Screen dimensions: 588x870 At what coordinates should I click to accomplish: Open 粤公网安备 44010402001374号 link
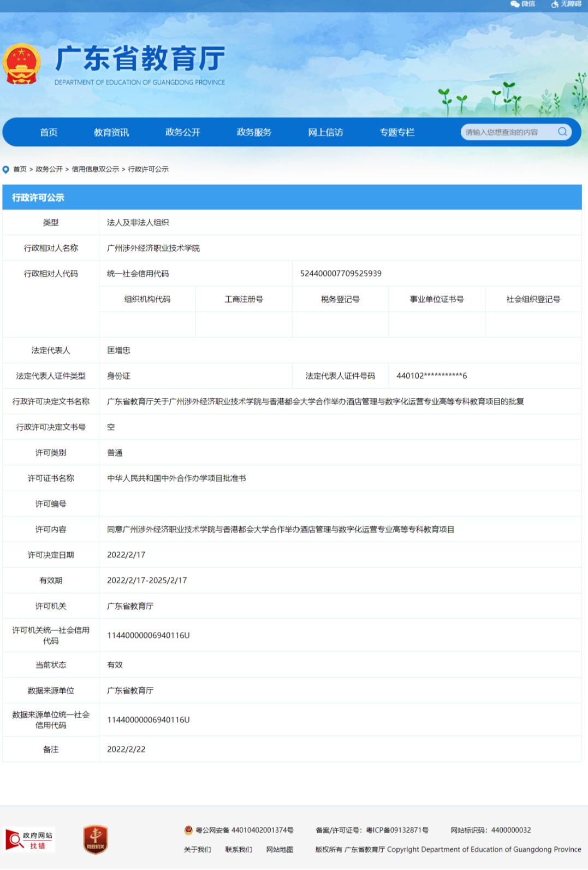(245, 830)
